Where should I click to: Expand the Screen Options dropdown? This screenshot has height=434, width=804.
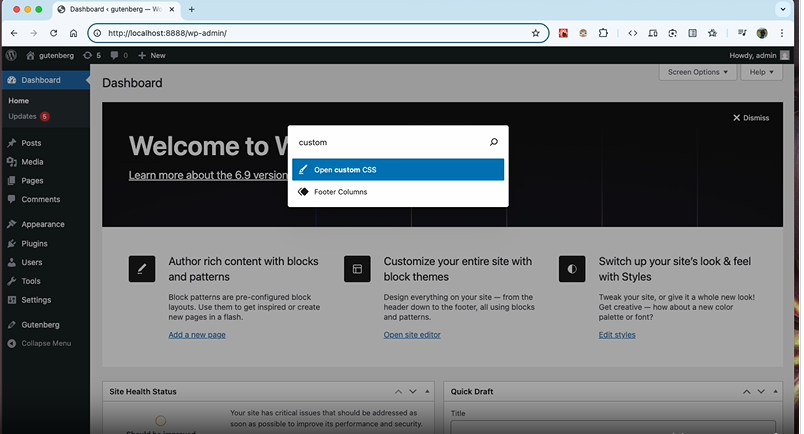click(x=697, y=72)
